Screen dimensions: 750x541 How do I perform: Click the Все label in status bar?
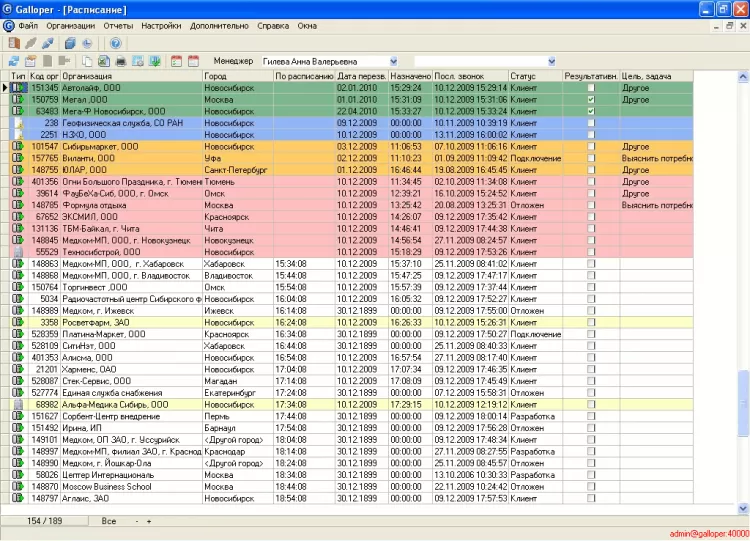coord(109,521)
